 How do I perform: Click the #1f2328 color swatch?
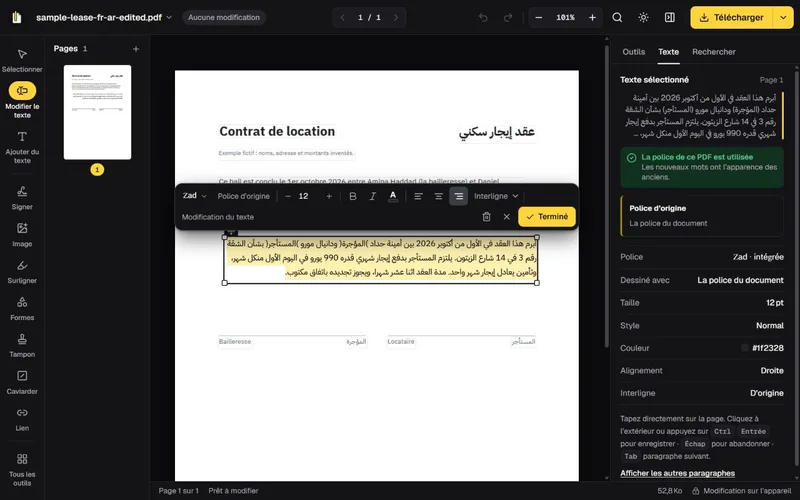click(745, 348)
